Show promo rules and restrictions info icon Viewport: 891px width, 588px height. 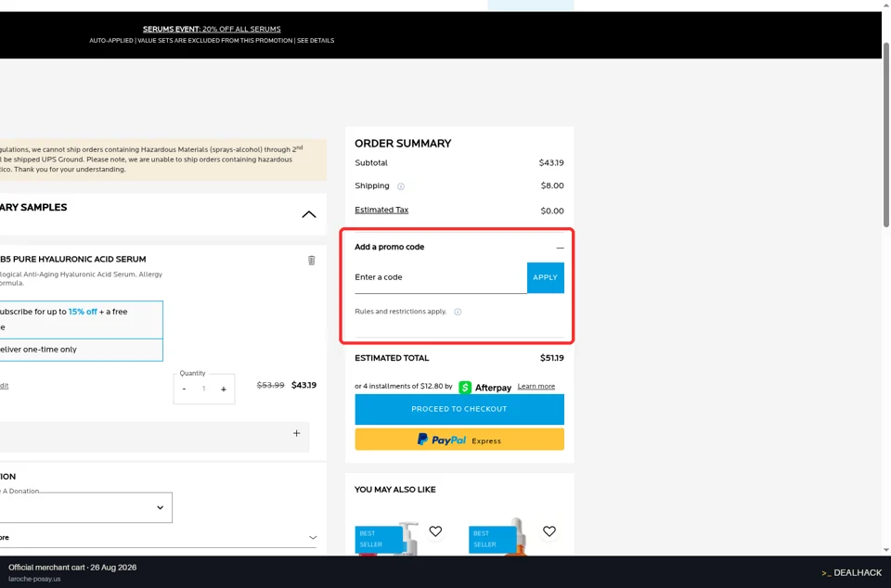pos(458,312)
